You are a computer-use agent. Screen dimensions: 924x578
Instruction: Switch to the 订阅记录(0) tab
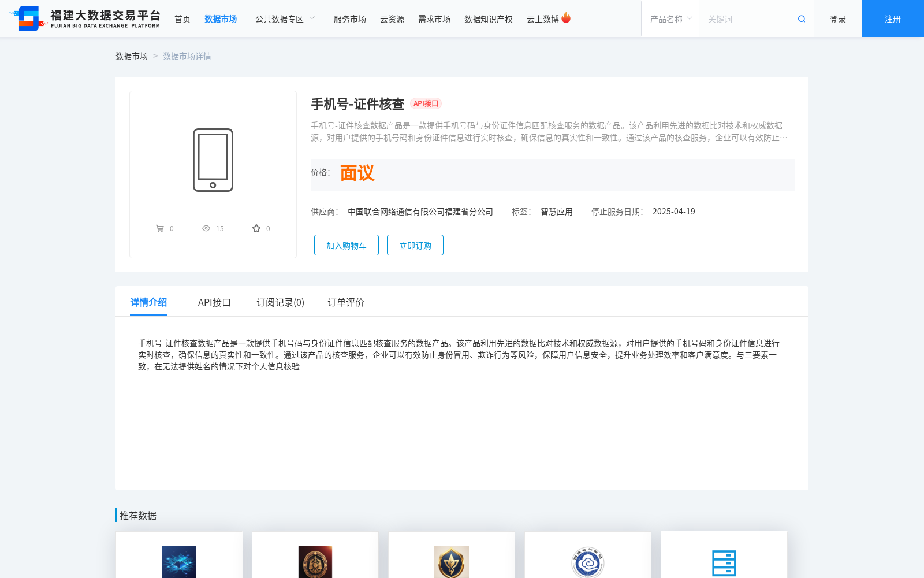pos(281,302)
